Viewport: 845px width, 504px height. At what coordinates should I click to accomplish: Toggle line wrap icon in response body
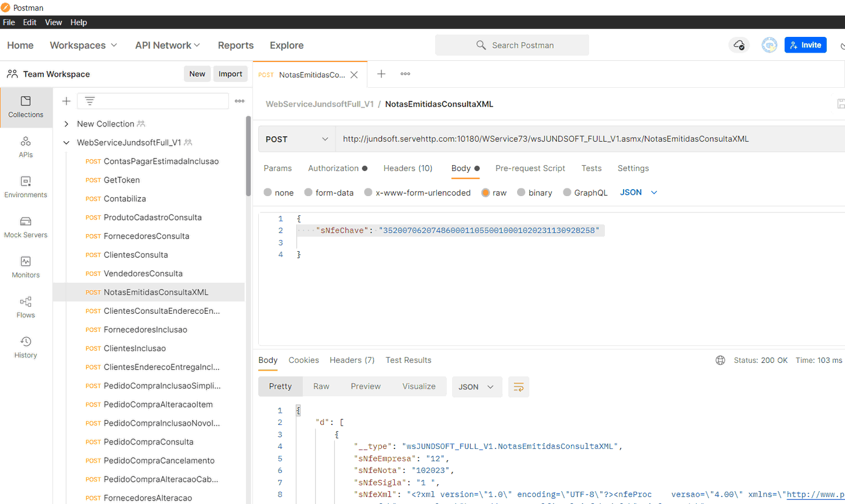point(518,387)
